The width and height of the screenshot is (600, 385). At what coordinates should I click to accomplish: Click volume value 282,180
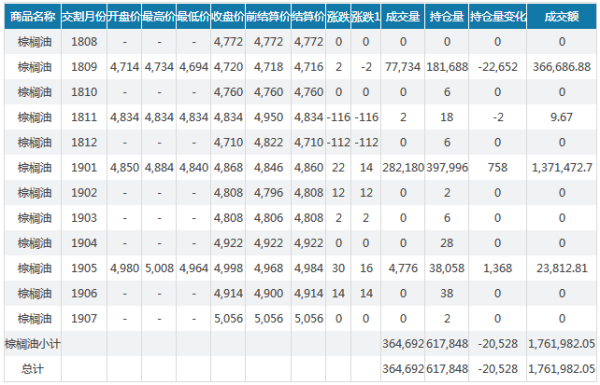pyautogui.click(x=403, y=168)
